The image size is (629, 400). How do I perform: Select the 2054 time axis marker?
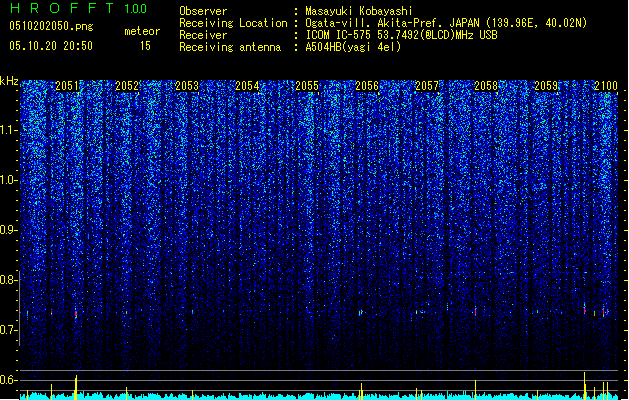click(247, 85)
